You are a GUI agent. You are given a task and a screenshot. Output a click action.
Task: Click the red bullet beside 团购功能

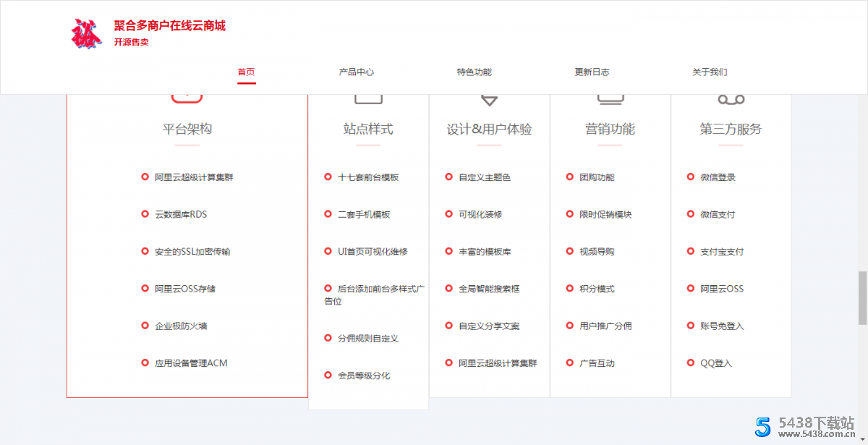[x=570, y=177]
